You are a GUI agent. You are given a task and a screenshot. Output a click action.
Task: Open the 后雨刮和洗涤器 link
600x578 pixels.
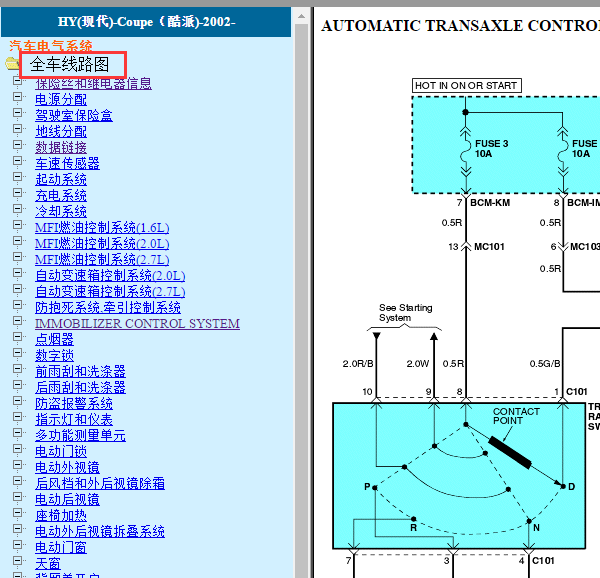80,388
